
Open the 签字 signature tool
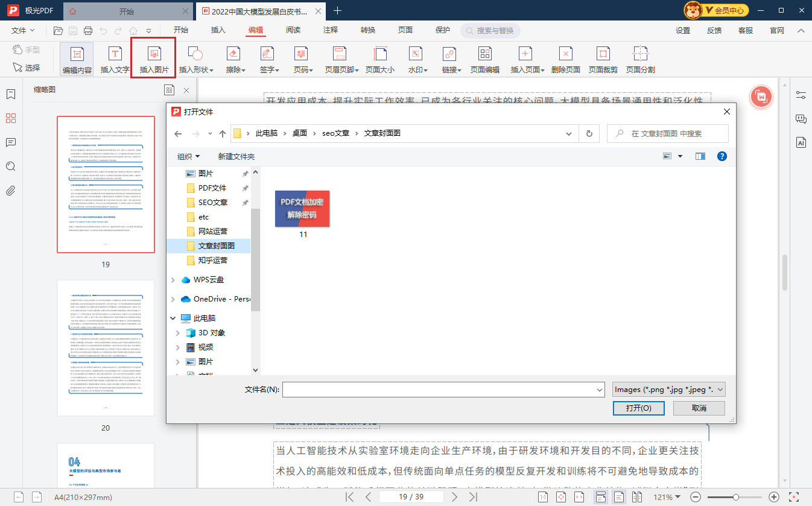pyautogui.click(x=269, y=60)
